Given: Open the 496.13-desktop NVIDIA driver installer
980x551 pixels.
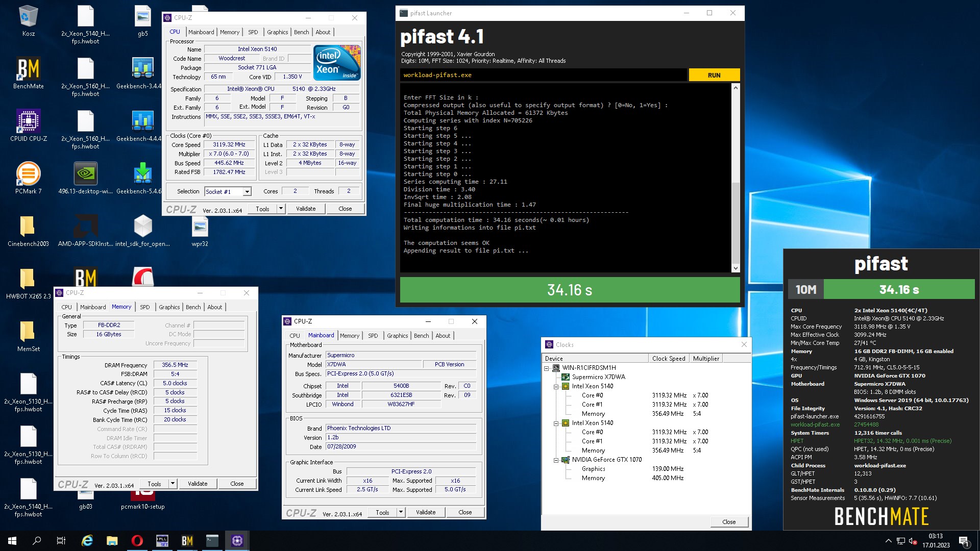Looking at the screenshot, I should click(x=86, y=178).
